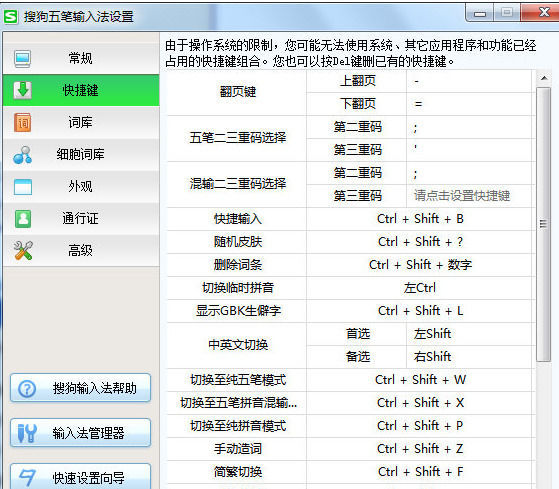Screen dimensions: 559x489
Task: Click 请点击设置快捷键 placeholder field
Action: click(x=469, y=196)
